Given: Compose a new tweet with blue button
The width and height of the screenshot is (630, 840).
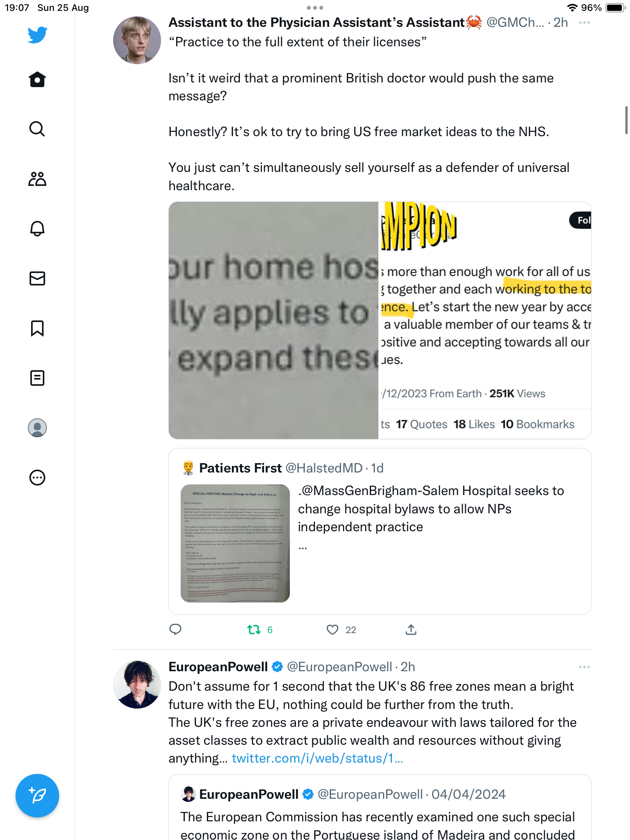Looking at the screenshot, I should (x=37, y=796).
